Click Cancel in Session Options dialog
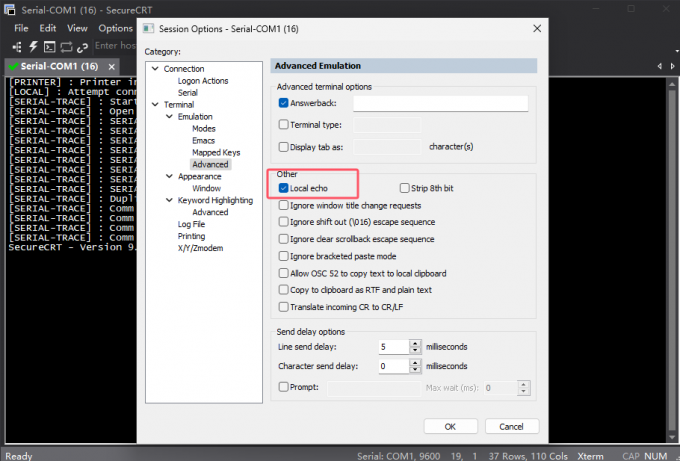The width and height of the screenshot is (680, 461). tap(511, 427)
